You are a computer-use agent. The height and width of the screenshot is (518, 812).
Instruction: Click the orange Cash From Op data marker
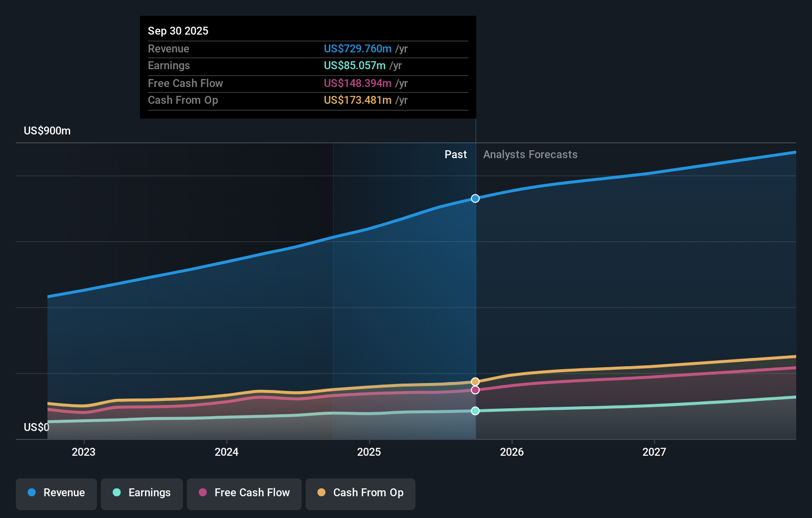(475, 382)
